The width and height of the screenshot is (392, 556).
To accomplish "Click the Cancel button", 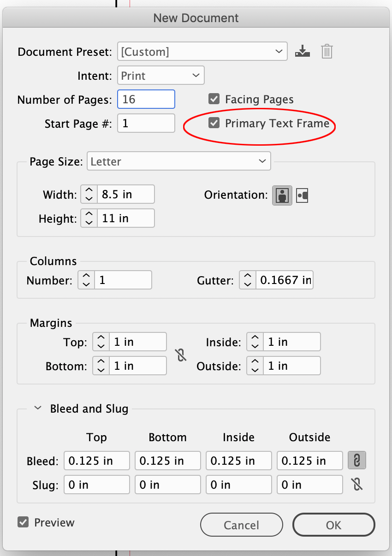I will 241,525.
